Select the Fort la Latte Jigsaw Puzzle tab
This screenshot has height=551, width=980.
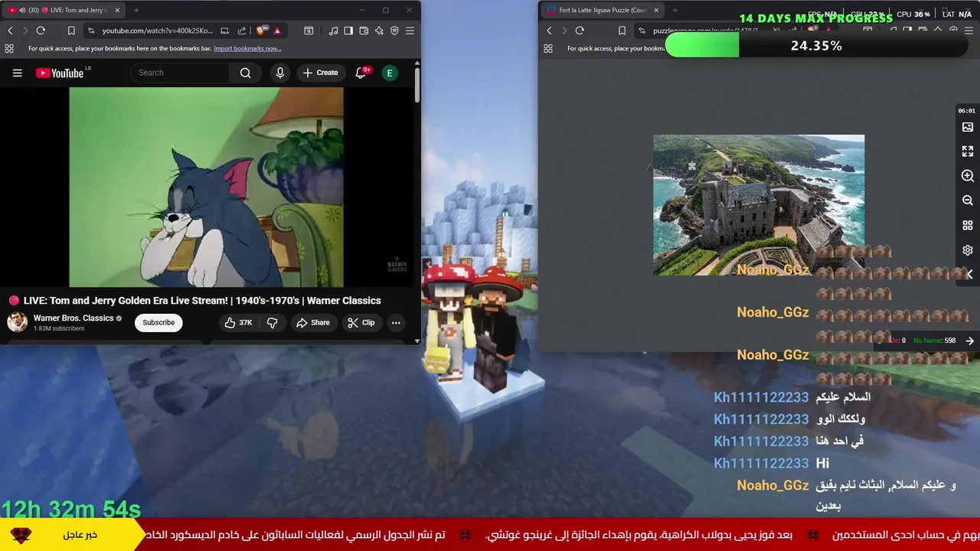point(603,10)
